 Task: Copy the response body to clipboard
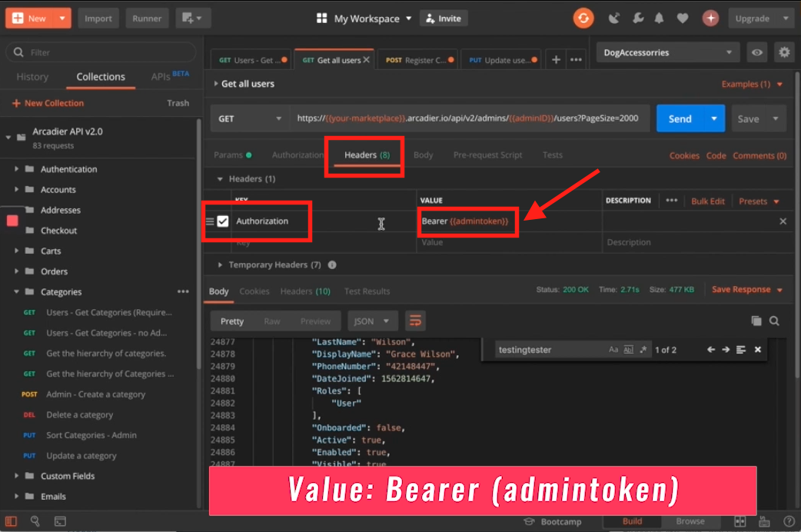756,321
